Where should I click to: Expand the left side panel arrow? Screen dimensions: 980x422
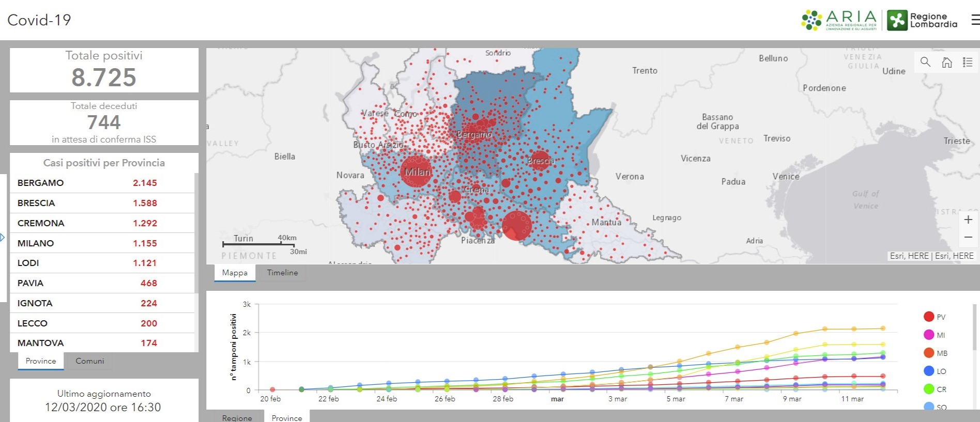[x=3, y=238]
